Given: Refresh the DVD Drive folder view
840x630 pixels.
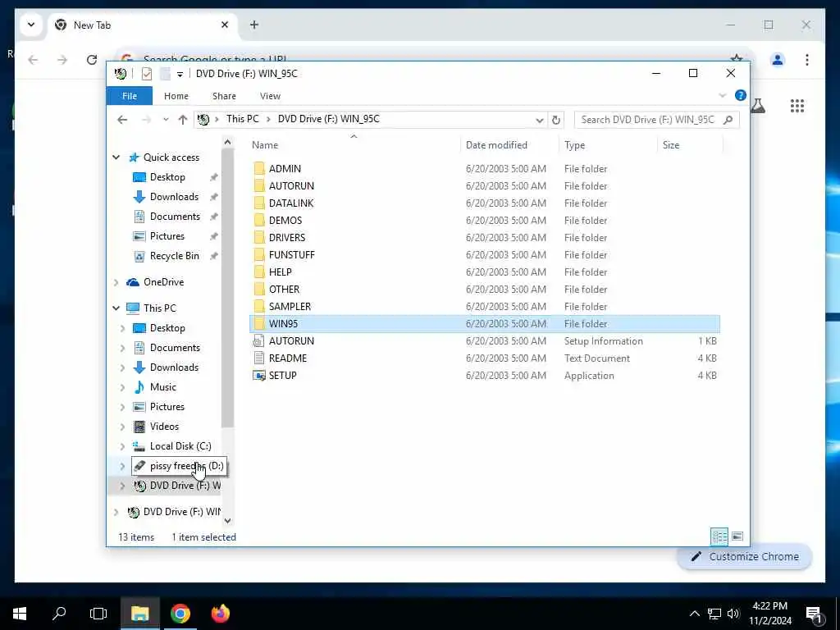Looking at the screenshot, I should point(555,120).
